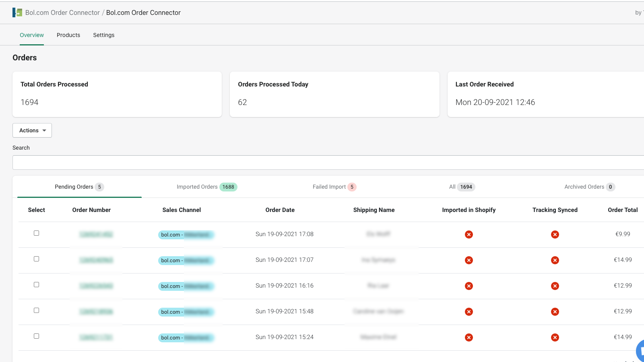Switch to the Imported Orders tab
Image resolution: width=644 pixels, height=362 pixels.
(x=206, y=187)
